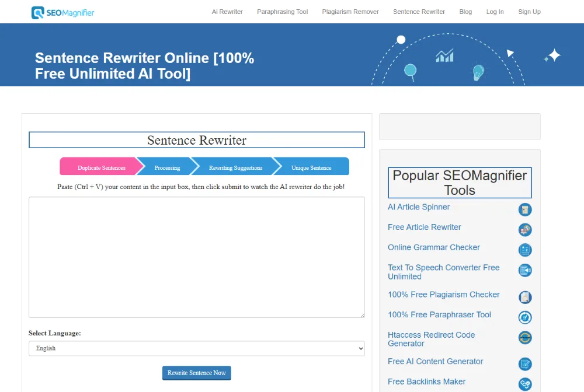The image size is (584, 392).
Task: Click the 100% Free Plagiarism Checker icon
Action: (x=525, y=297)
